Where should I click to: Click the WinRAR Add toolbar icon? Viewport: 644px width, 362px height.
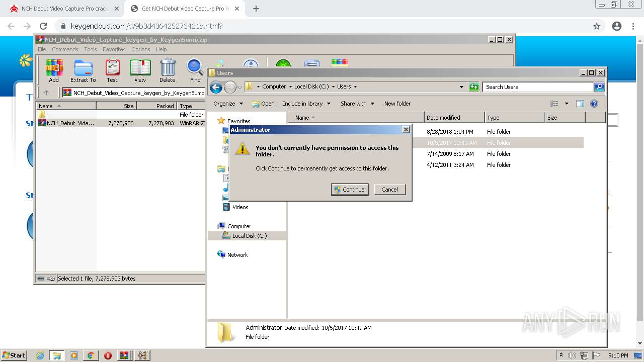point(54,70)
